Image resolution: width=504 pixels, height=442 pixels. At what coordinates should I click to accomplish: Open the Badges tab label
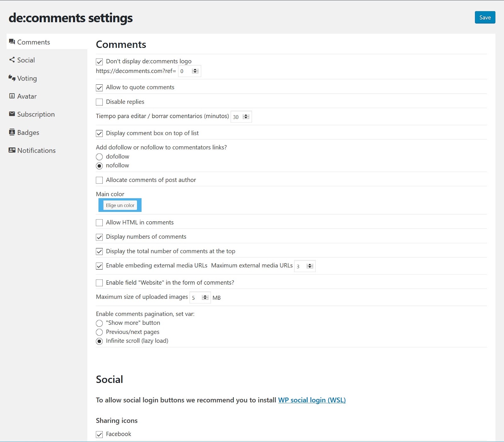(28, 133)
